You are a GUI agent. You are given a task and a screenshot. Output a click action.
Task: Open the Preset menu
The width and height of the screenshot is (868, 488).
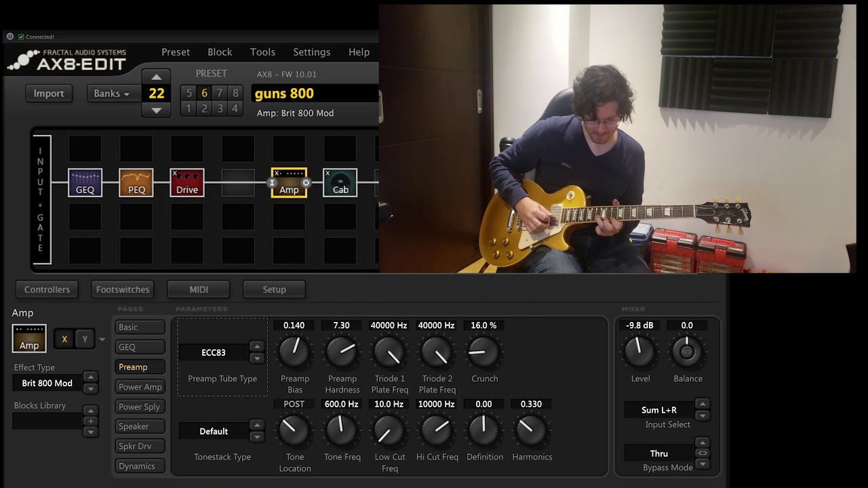point(176,52)
